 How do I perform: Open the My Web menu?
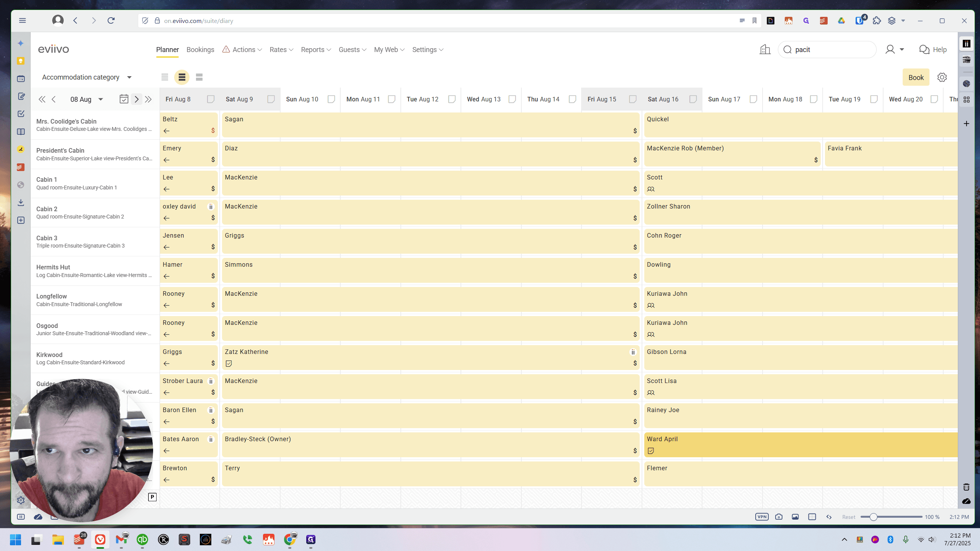(389, 50)
